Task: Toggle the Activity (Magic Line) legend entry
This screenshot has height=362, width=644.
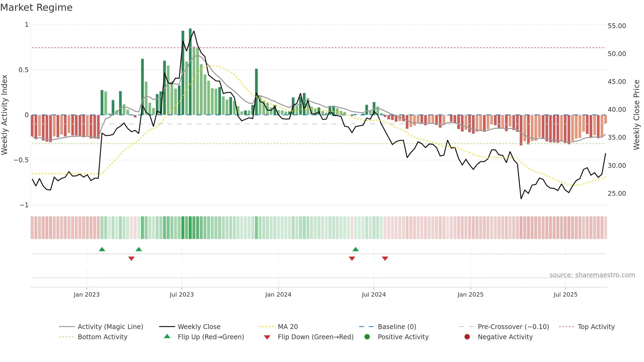Action: [x=101, y=327]
